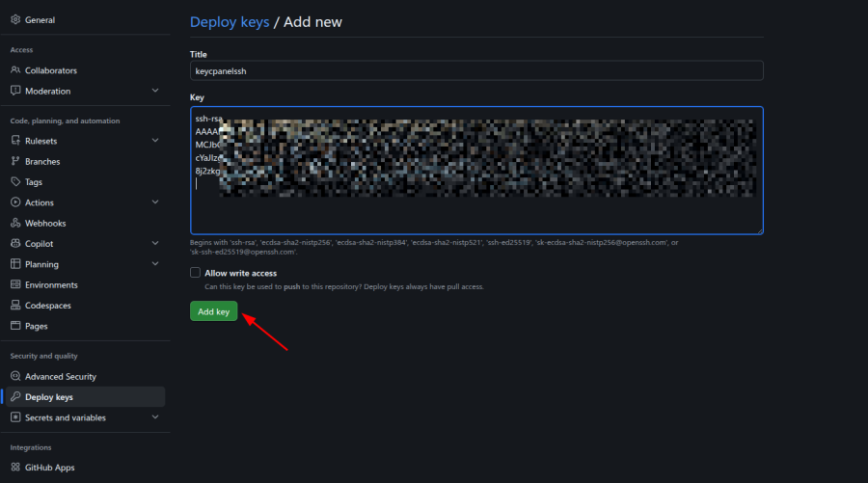
Task: Open Tags settings
Action: point(85,181)
